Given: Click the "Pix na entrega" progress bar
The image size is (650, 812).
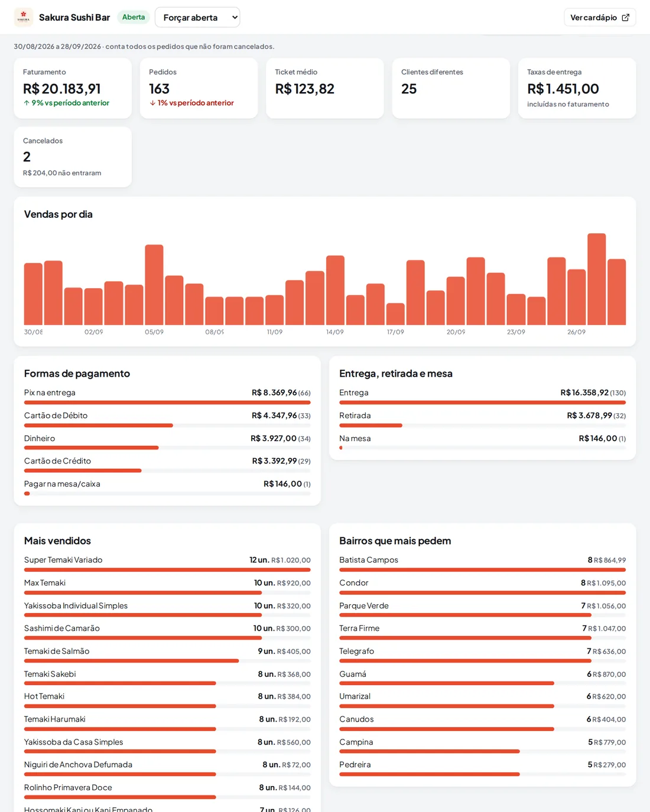Looking at the screenshot, I should pyautogui.click(x=167, y=402).
